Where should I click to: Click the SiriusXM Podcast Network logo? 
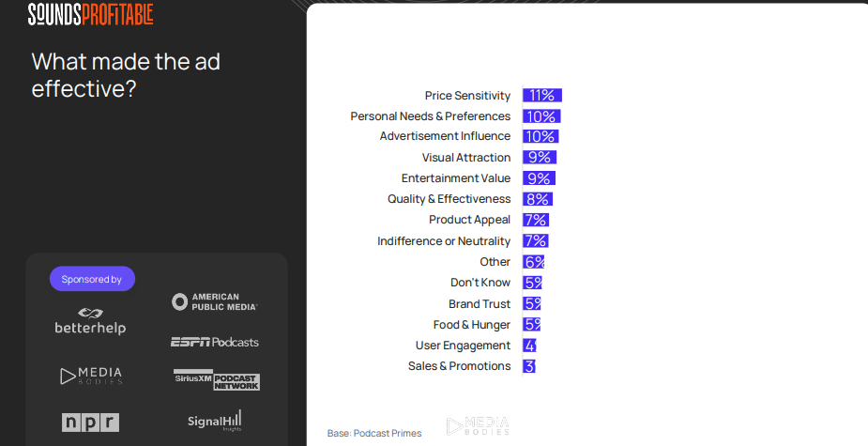(x=217, y=380)
